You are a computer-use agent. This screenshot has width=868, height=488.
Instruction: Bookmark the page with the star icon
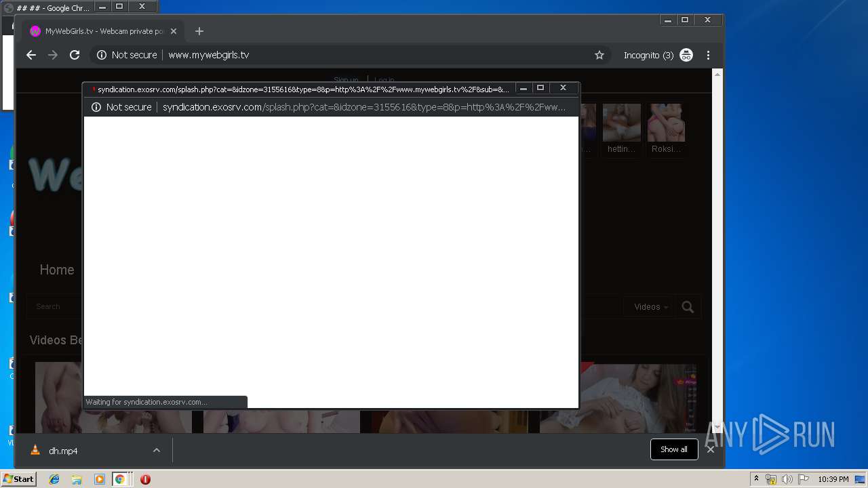point(599,55)
